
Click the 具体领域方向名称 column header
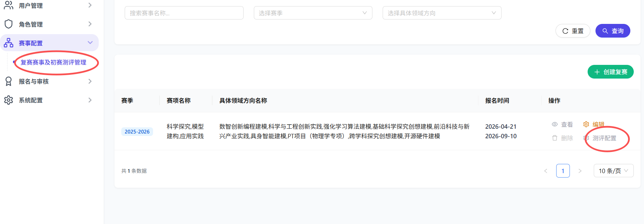pyautogui.click(x=243, y=100)
